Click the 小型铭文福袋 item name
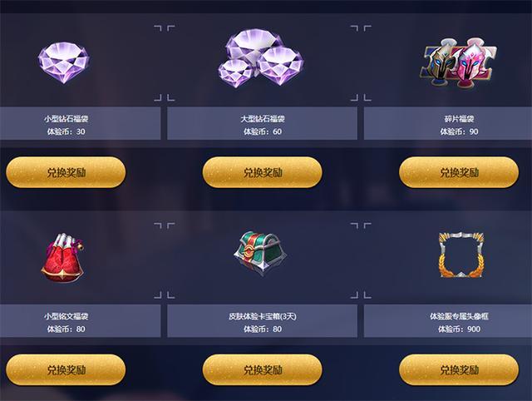Viewport: 532px width, 401px height. click(66, 316)
